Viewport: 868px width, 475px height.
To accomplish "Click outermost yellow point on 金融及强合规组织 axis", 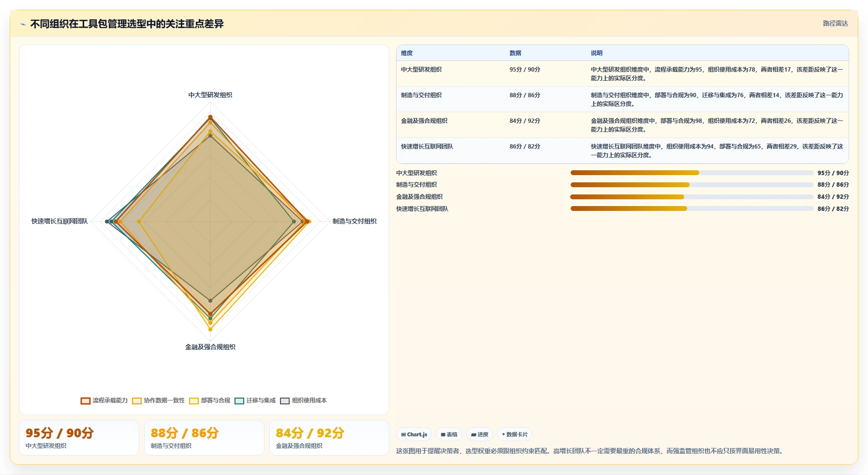I will click(210, 329).
